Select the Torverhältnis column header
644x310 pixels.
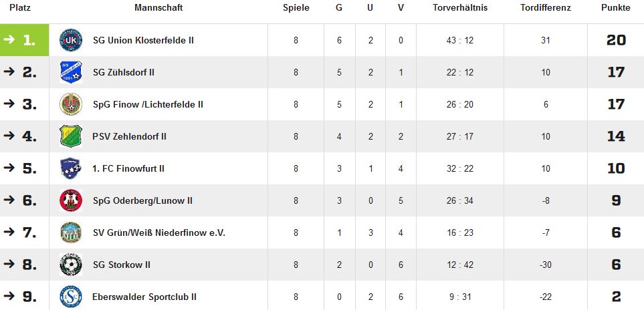tap(460, 8)
